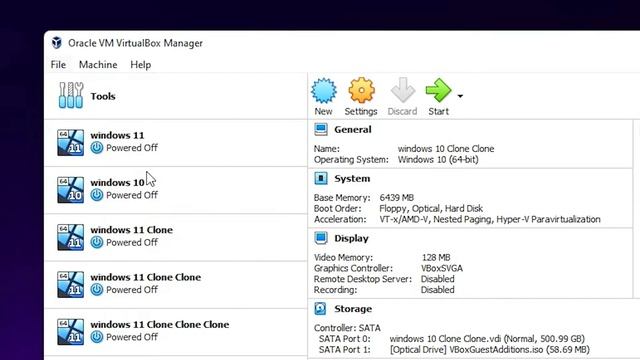Open the Machine menu
The width and height of the screenshot is (640, 360).
pyautogui.click(x=98, y=64)
